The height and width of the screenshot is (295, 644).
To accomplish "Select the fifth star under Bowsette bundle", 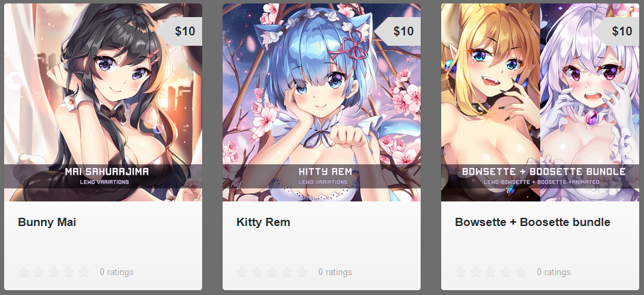I will (x=520, y=272).
